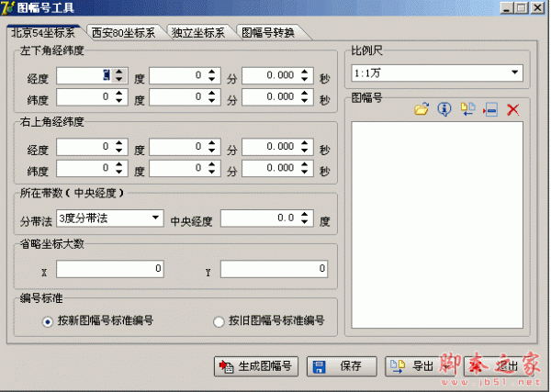Decrease the 中央经度 value spinner
The width and height of the screenshot is (551, 392).
click(x=305, y=221)
